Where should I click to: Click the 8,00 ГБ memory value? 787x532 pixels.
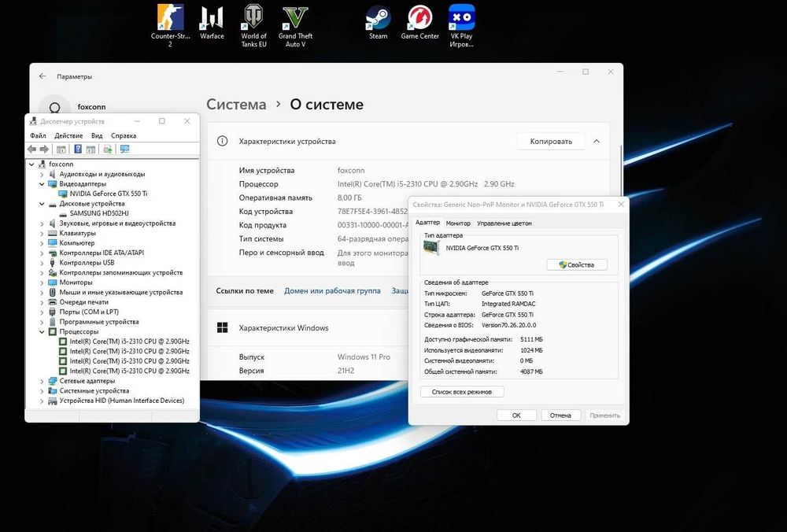click(349, 198)
